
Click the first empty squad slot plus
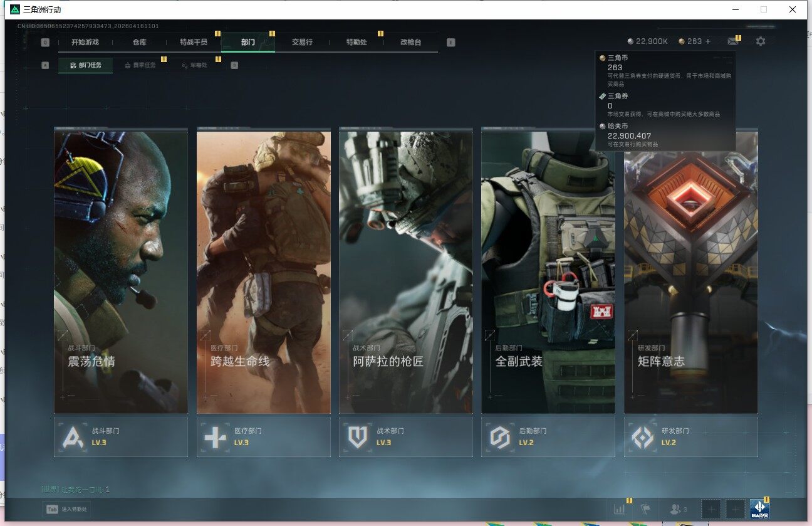(711, 509)
